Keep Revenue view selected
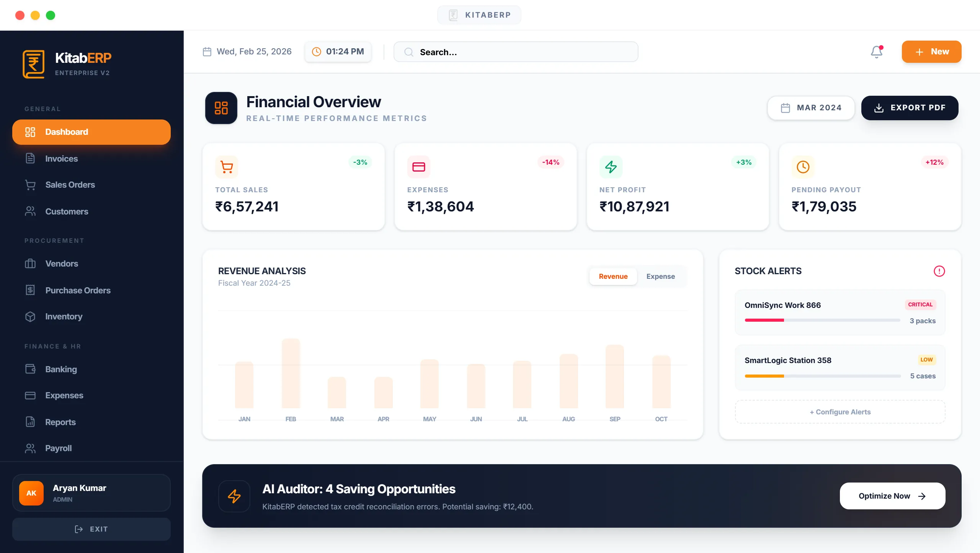This screenshot has height=553, width=980. point(613,276)
